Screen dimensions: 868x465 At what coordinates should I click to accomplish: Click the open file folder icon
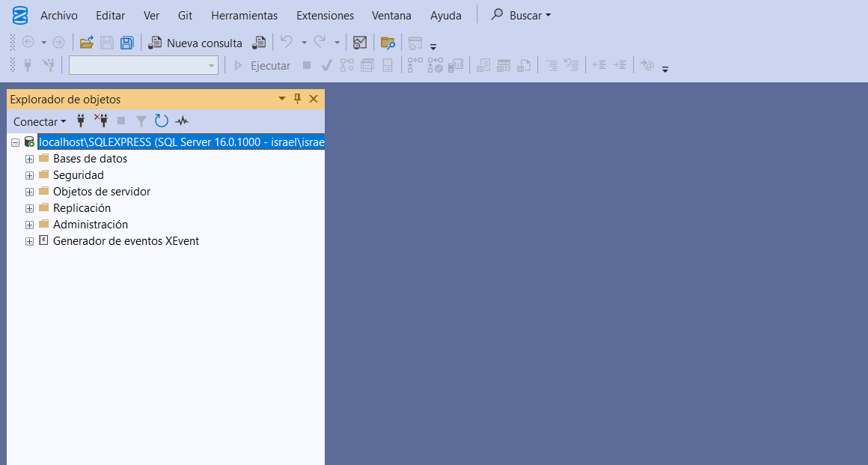click(87, 43)
